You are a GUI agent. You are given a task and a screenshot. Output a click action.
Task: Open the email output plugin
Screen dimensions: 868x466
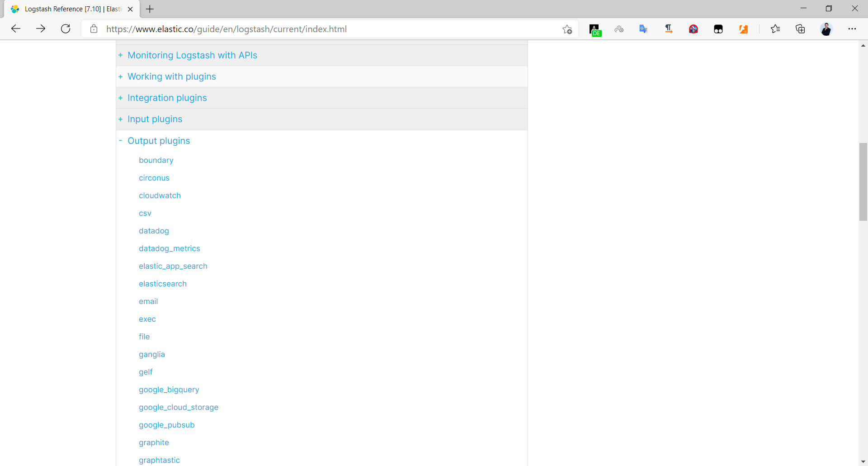pyautogui.click(x=148, y=301)
